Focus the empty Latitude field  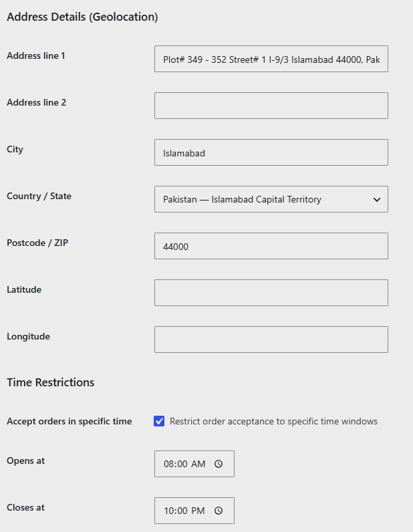[x=271, y=293]
